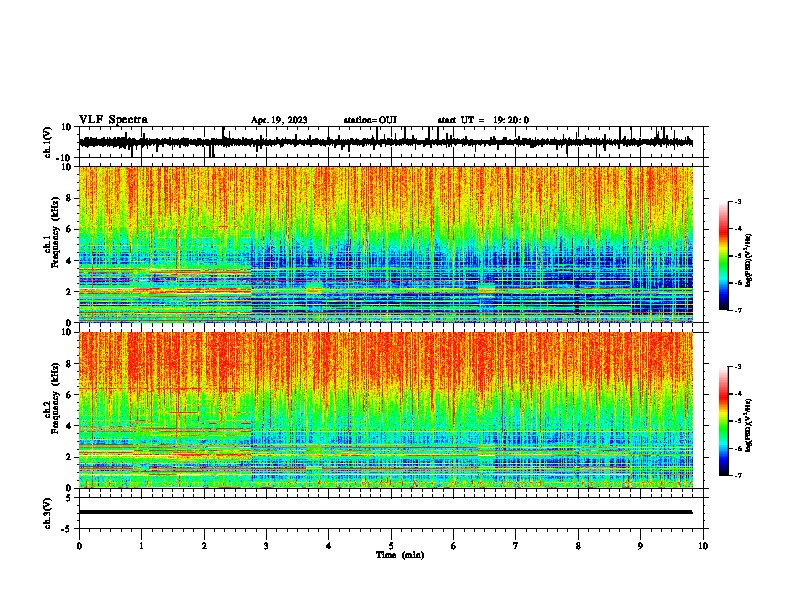Click the "1" minute tick label on time axis
Viewport: 792px width, 612px height.
pos(141,546)
